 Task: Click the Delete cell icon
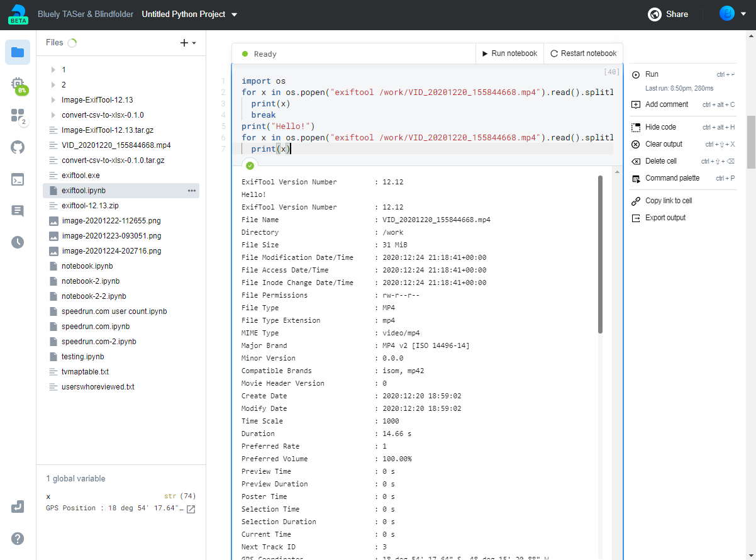pyautogui.click(x=636, y=161)
